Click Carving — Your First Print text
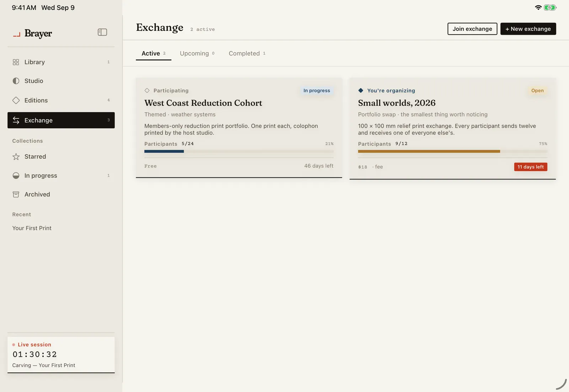 (x=44, y=365)
